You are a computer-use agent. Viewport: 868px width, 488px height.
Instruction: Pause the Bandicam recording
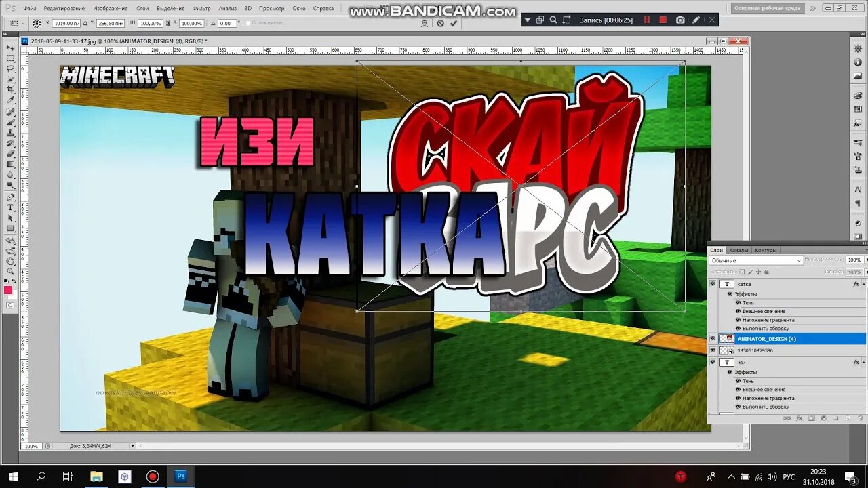tap(647, 20)
